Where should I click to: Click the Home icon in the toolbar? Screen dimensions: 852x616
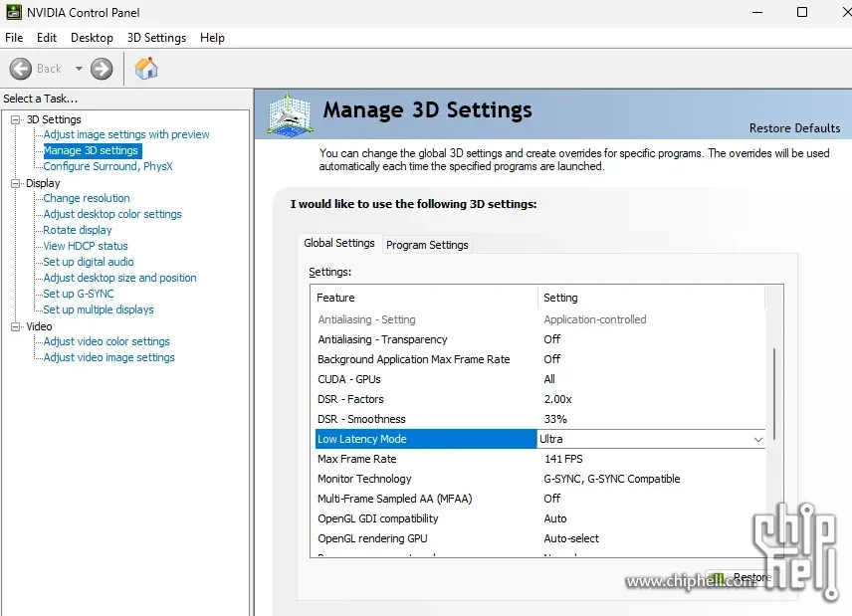(x=146, y=69)
